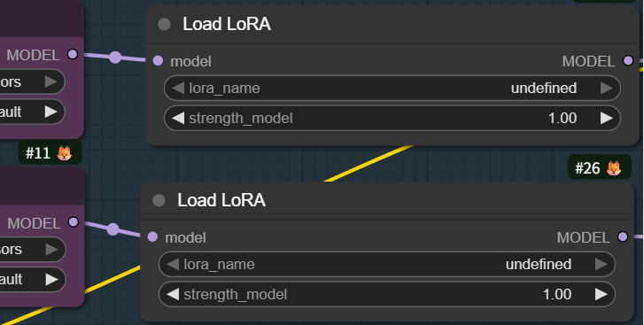The image size is (644, 325).
Task: Click the lower Load LoRA MODEL output socket
Action: [x=623, y=236]
